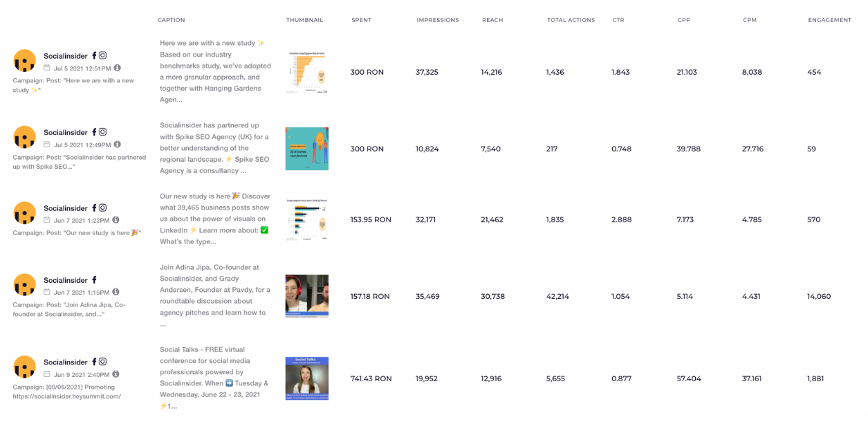Click Instagram icon in Jun 9 2:40PM row
The width and height of the screenshot is (868, 424).
(103, 361)
